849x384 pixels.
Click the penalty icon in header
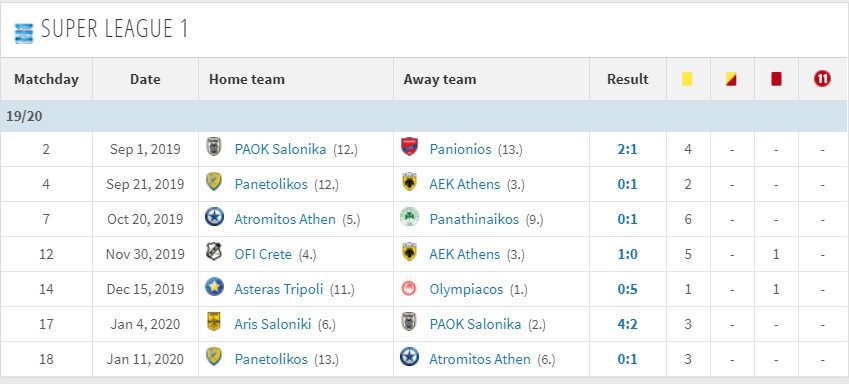(x=821, y=79)
